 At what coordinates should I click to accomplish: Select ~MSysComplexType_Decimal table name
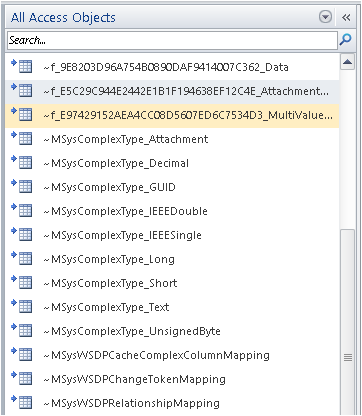point(116,163)
